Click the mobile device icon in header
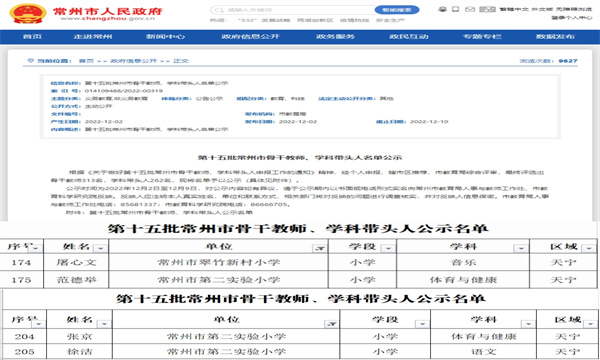This screenshot has height=360, width=600. [455, 9]
